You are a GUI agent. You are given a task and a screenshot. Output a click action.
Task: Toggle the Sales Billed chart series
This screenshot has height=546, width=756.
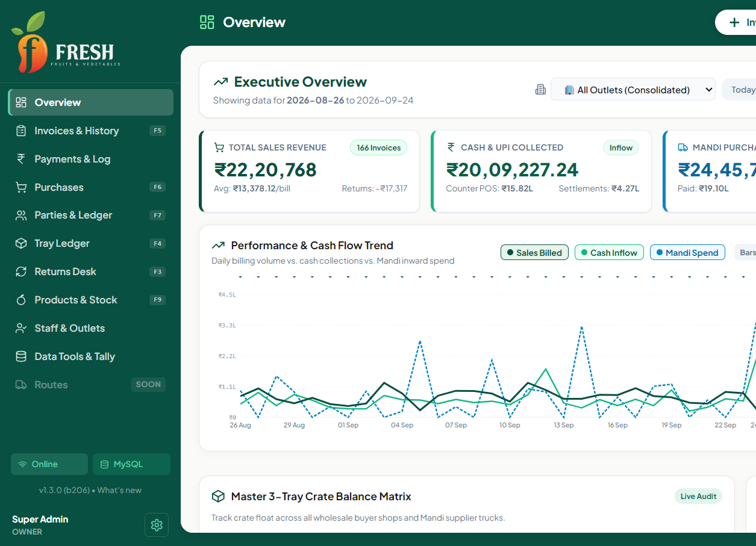coord(534,253)
